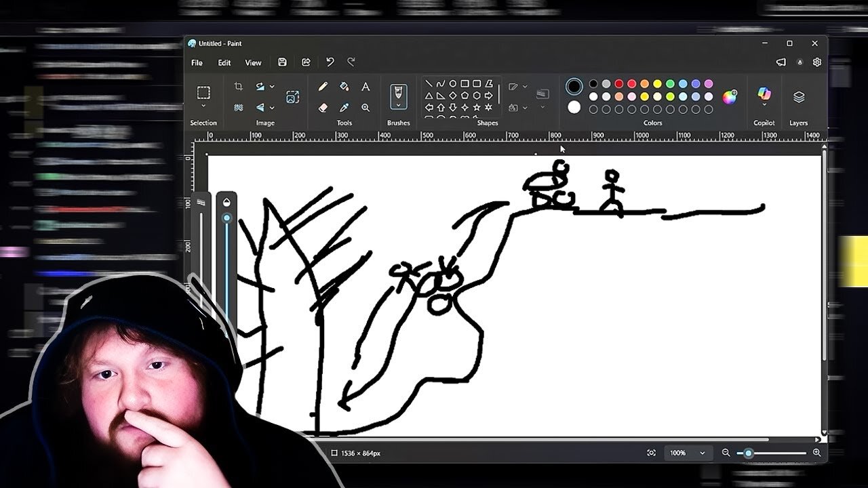
Task: Click the Save icon in the title bar
Action: tap(282, 62)
